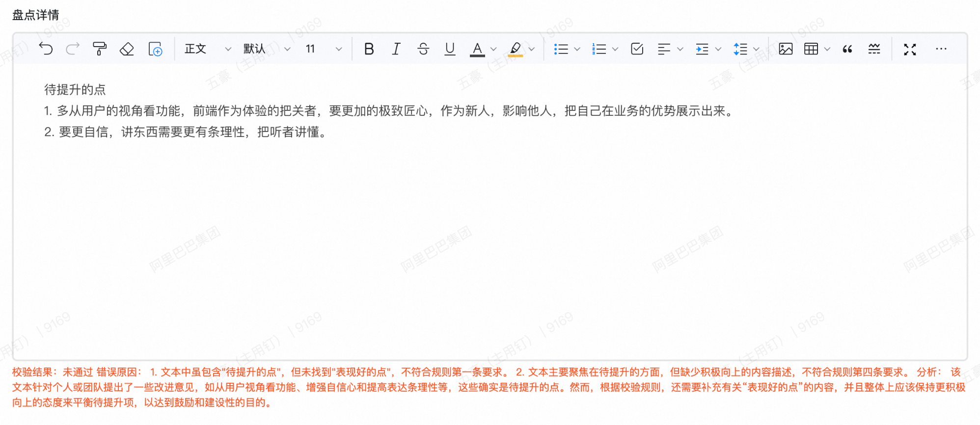Insert a checkbox task list
This screenshot has width=980, height=425.
(637, 49)
